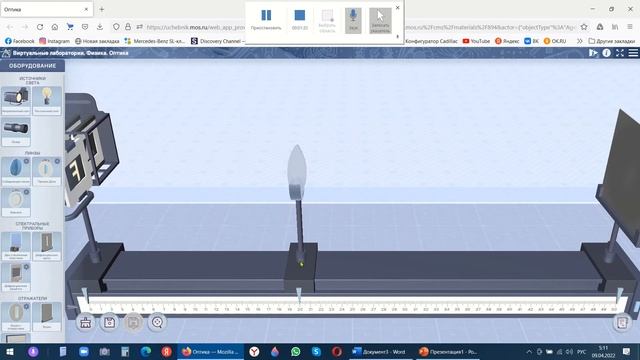Select the oval mirror reflector
This screenshot has width=640, height=360.
[x=16, y=316]
